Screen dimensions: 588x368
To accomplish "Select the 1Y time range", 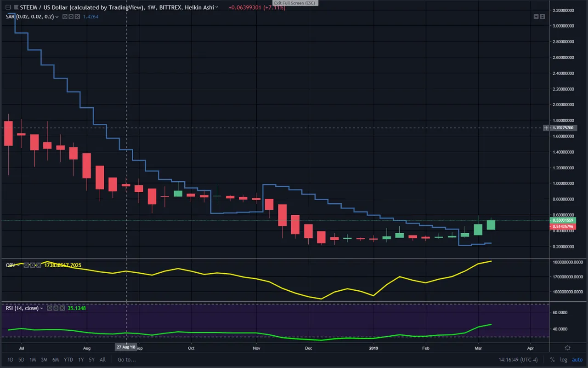I will [81, 360].
